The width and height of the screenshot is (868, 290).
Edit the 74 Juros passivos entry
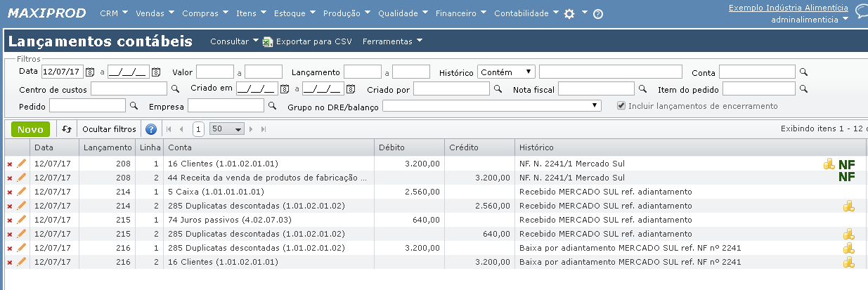pos(22,219)
